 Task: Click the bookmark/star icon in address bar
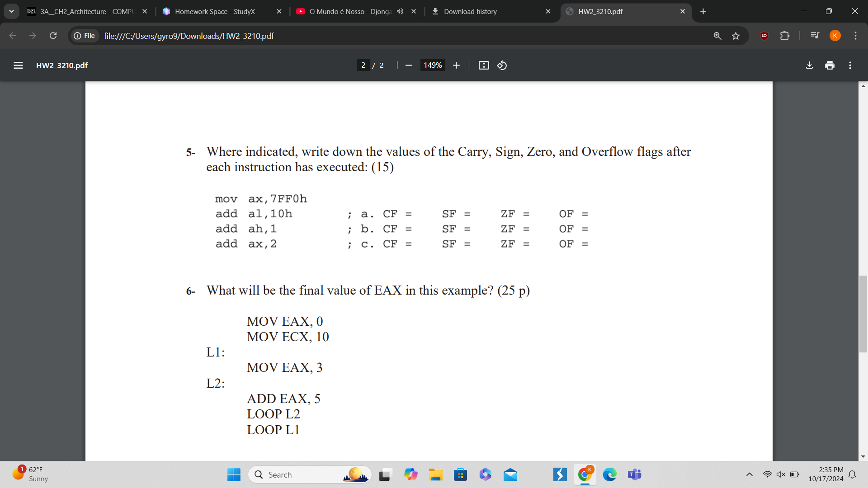click(x=736, y=36)
